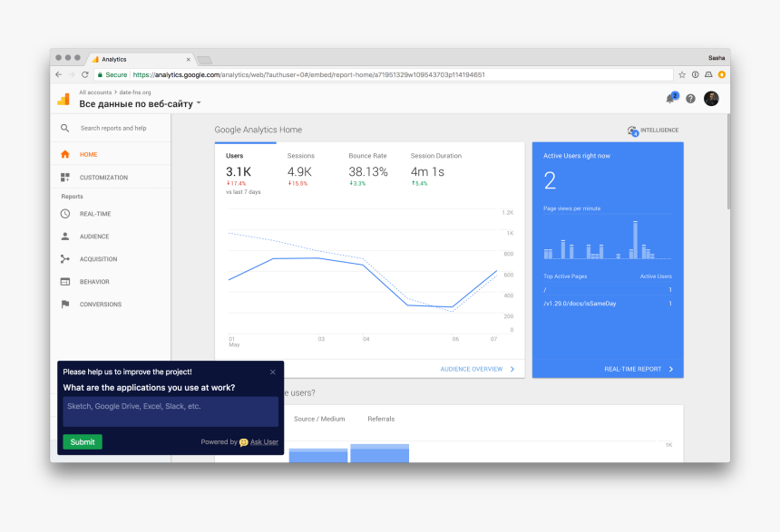The height and width of the screenshot is (532, 780).
Task: Click the Home house icon
Action: (x=65, y=154)
